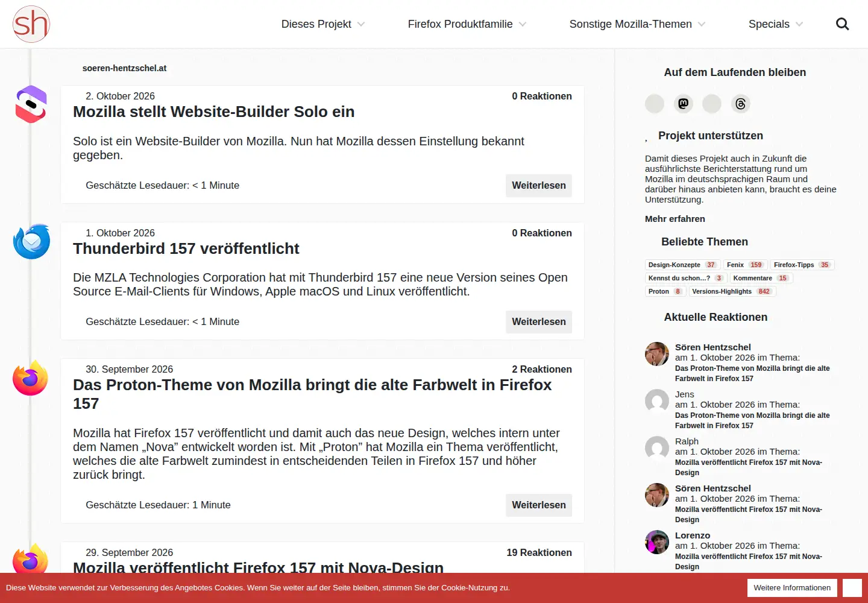868x603 pixels.
Task: Select the 'Design-Konzepte' topic tag
Action: click(x=682, y=265)
